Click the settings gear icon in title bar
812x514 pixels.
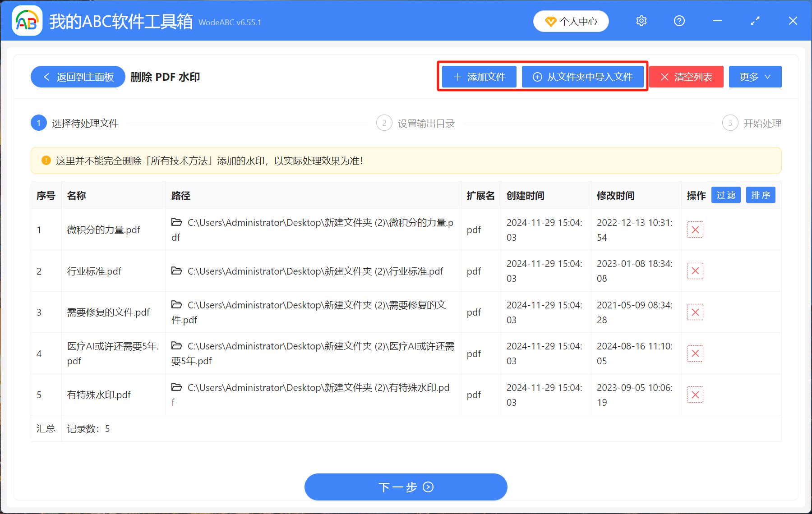coord(641,21)
